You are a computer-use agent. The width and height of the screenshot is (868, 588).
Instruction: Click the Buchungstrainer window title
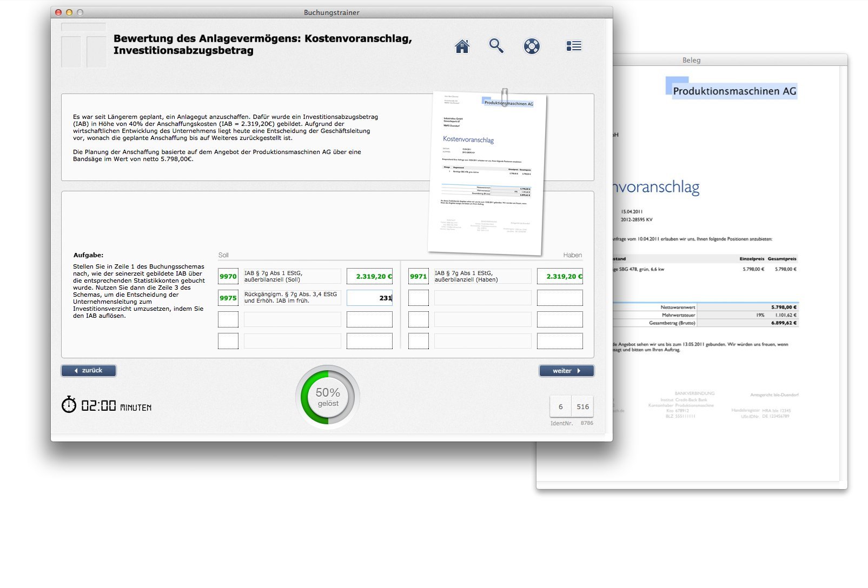pyautogui.click(x=332, y=12)
